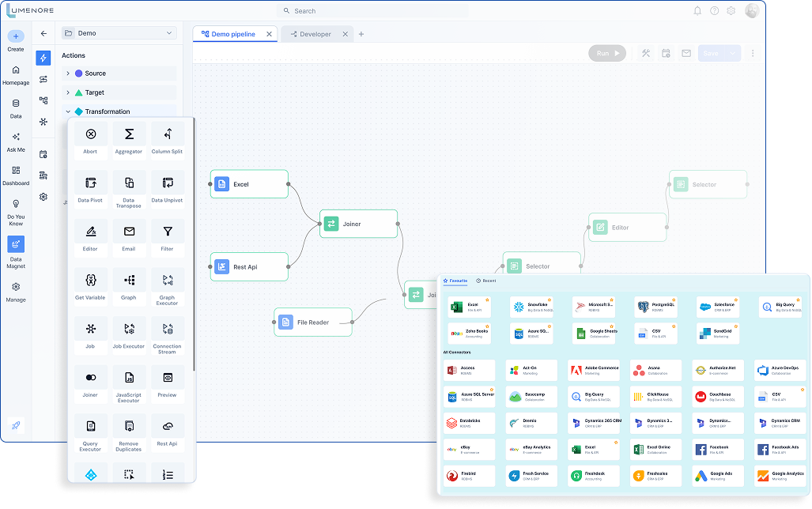Switch to the Demo pipeline tab

click(x=233, y=34)
